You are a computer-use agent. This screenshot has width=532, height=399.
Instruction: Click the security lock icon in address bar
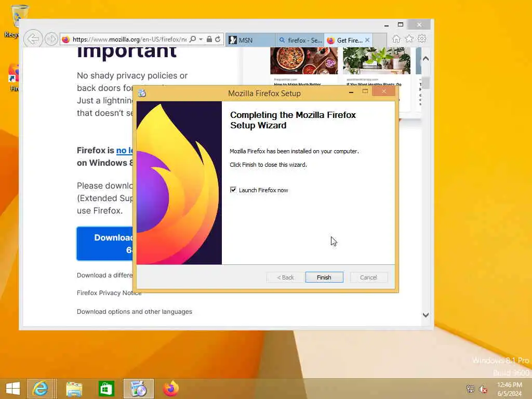[x=209, y=39]
